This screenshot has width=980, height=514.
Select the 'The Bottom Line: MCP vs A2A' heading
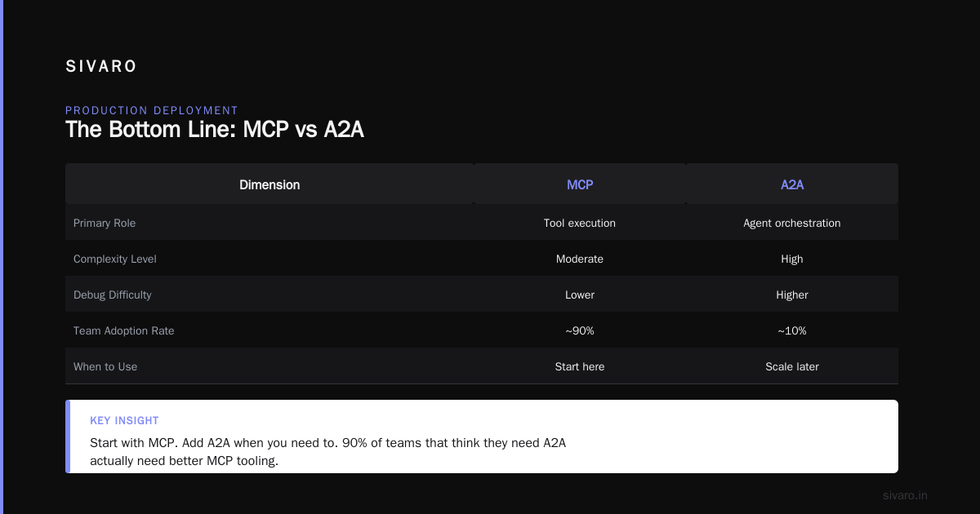pyautogui.click(x=215, y=130)
